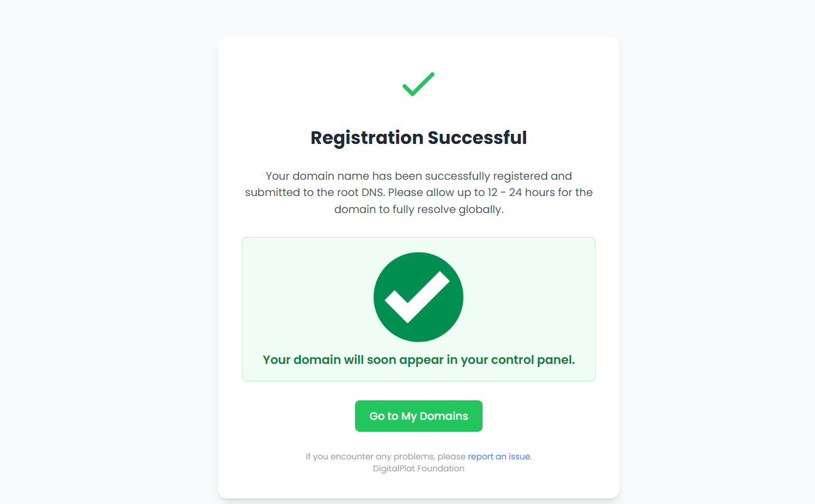Click the small green checkmark above the heading
The height and width of the screenshot is (504, 815).
[x=418, y=84]
